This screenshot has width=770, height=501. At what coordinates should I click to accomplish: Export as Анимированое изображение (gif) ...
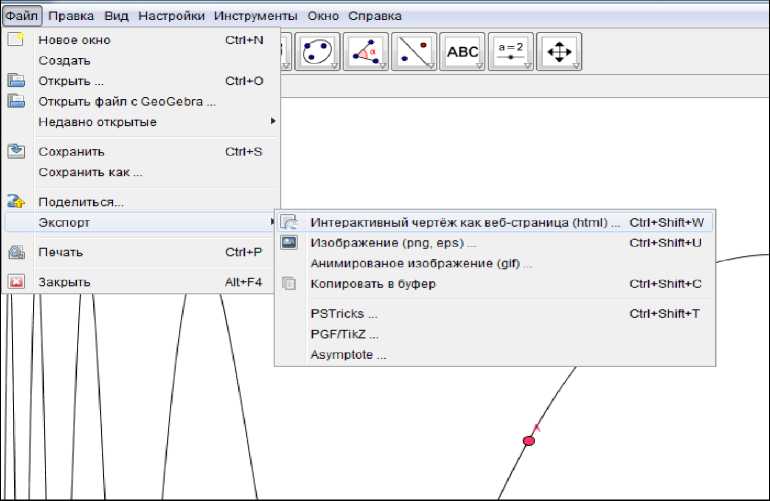tap(495, 263)
